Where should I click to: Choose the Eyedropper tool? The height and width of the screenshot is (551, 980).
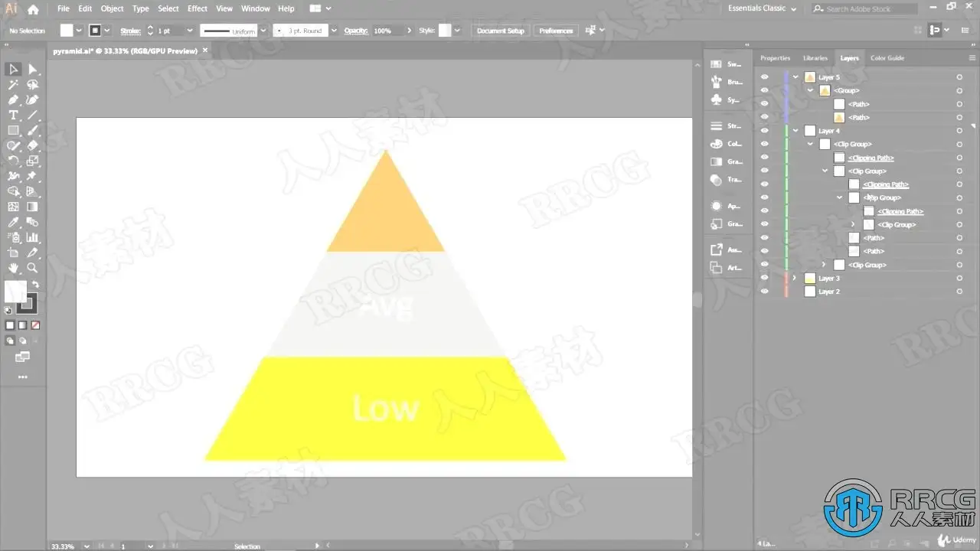click(13, 223)
